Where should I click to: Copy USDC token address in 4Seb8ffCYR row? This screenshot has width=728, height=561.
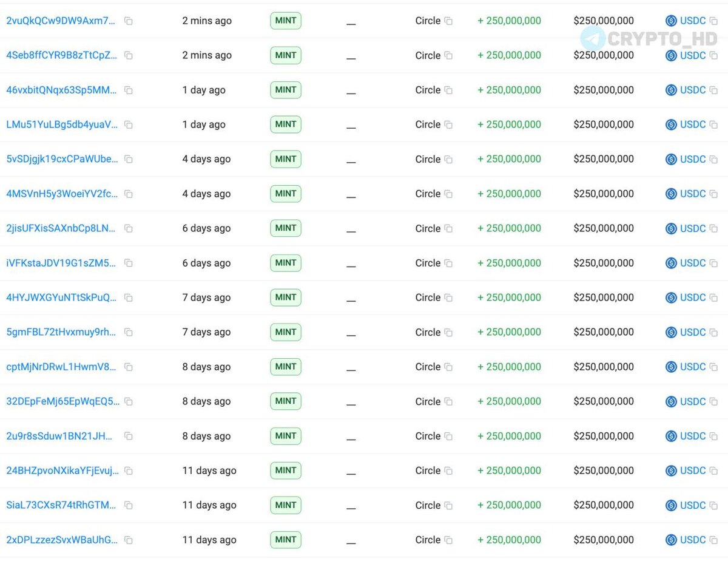click(713, 55)
